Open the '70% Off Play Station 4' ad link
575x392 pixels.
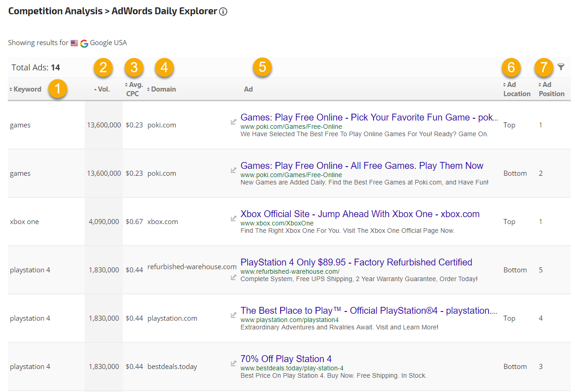tap(286, 359)
